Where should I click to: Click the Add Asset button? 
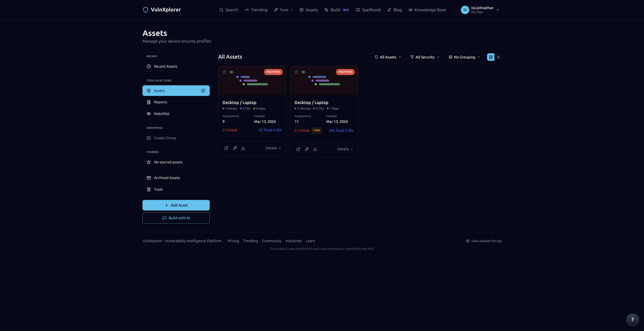176,205
